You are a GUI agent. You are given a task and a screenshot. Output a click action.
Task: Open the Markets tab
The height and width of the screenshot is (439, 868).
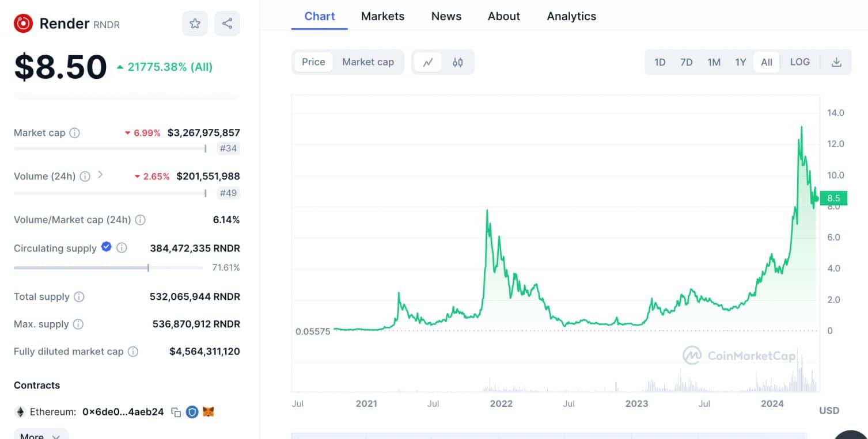382,16
